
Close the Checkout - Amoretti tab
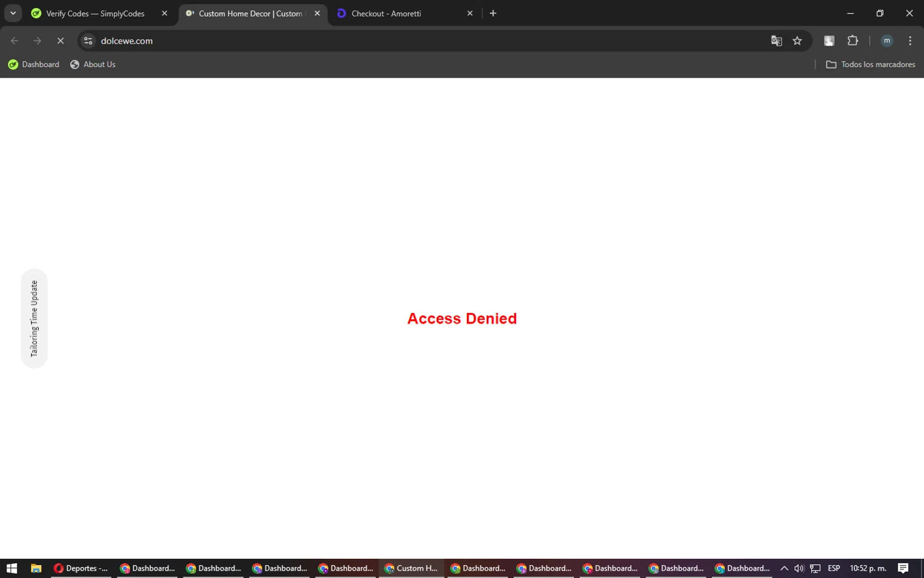tap(470, 14)
